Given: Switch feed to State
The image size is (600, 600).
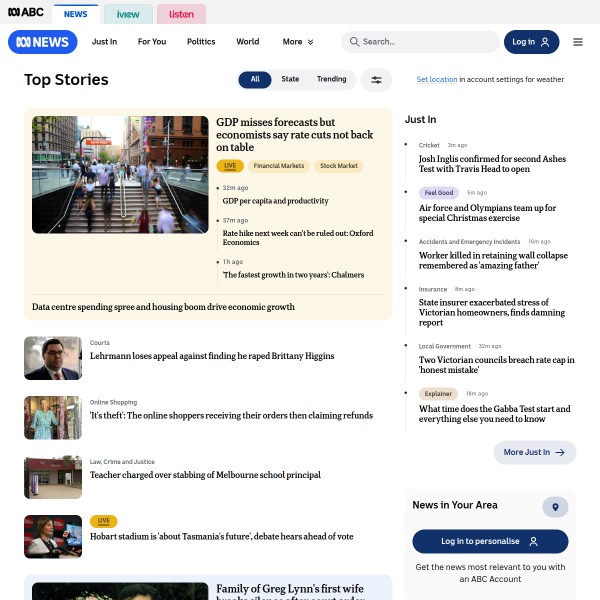Looking at the screenshot, I should (x=290, y=79).
